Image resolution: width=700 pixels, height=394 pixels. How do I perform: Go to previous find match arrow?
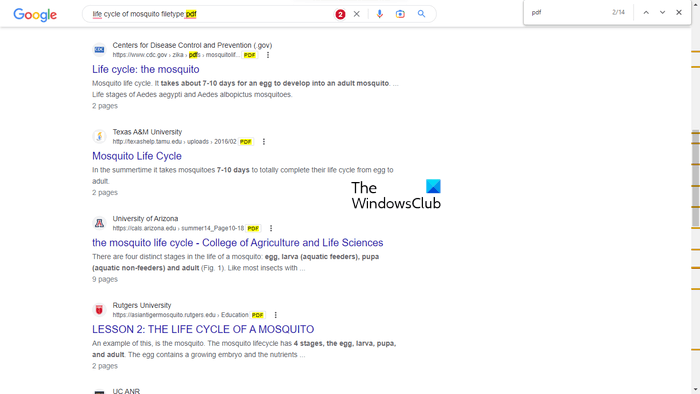click(x=646, y=12)
